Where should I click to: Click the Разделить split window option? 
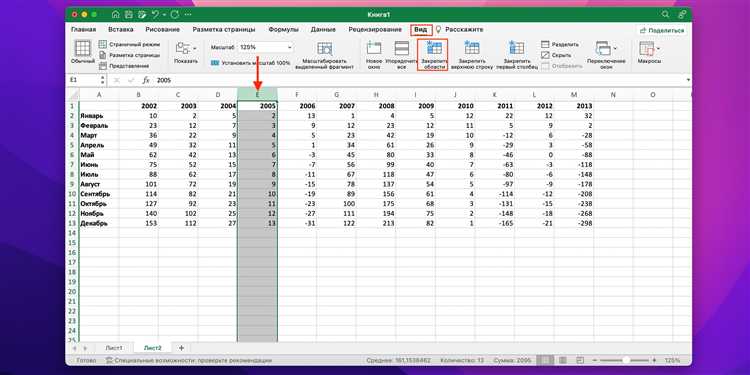tap(560, 44)
